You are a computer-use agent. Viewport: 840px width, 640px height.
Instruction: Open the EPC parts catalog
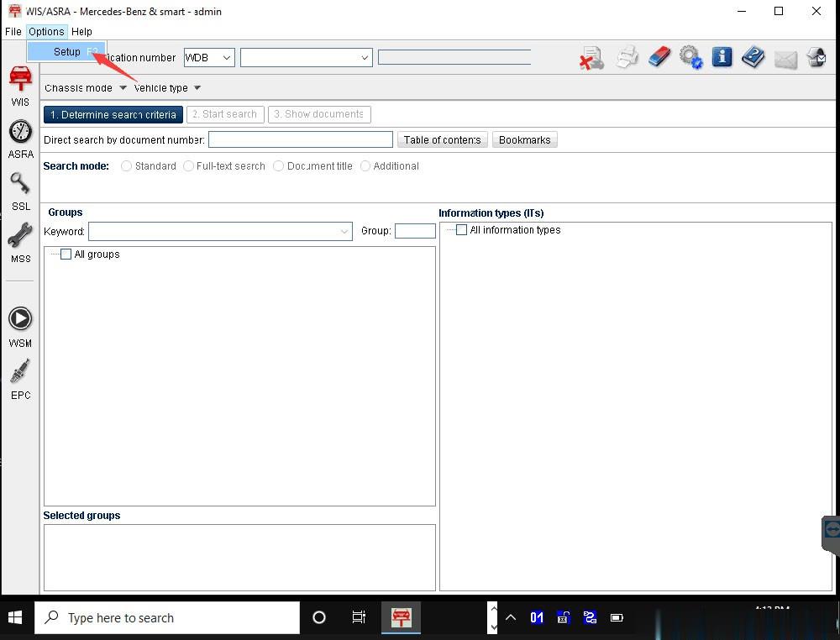(20, 380)
